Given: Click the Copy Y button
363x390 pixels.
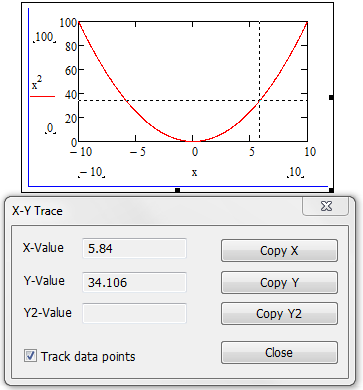Looking at the screenshot, I should tap(279, 282).
